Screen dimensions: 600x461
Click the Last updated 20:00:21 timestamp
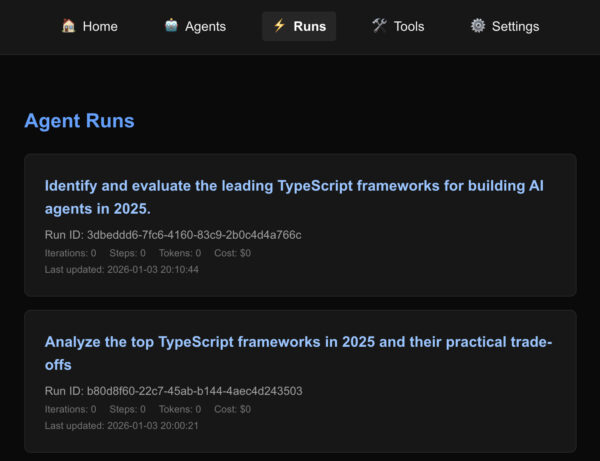pos(121,426)
